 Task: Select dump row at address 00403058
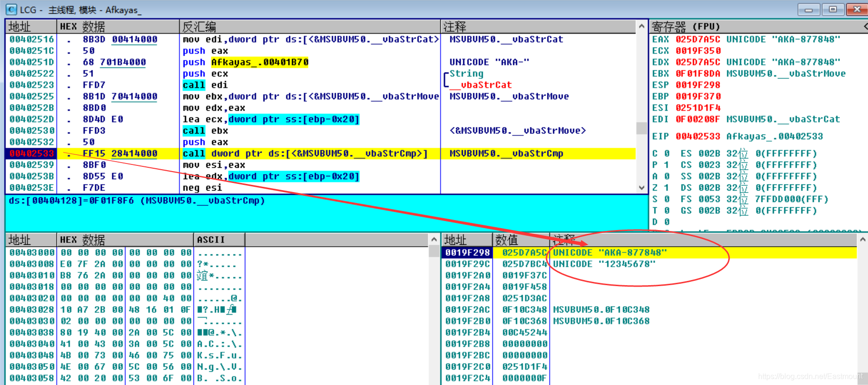(217, 378)
